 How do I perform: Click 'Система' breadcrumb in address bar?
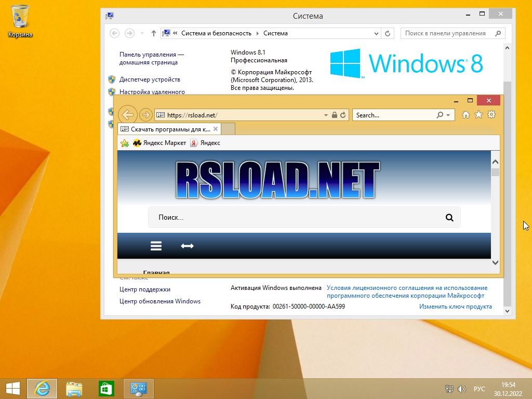pyautogui.click(x=275, y=33)
